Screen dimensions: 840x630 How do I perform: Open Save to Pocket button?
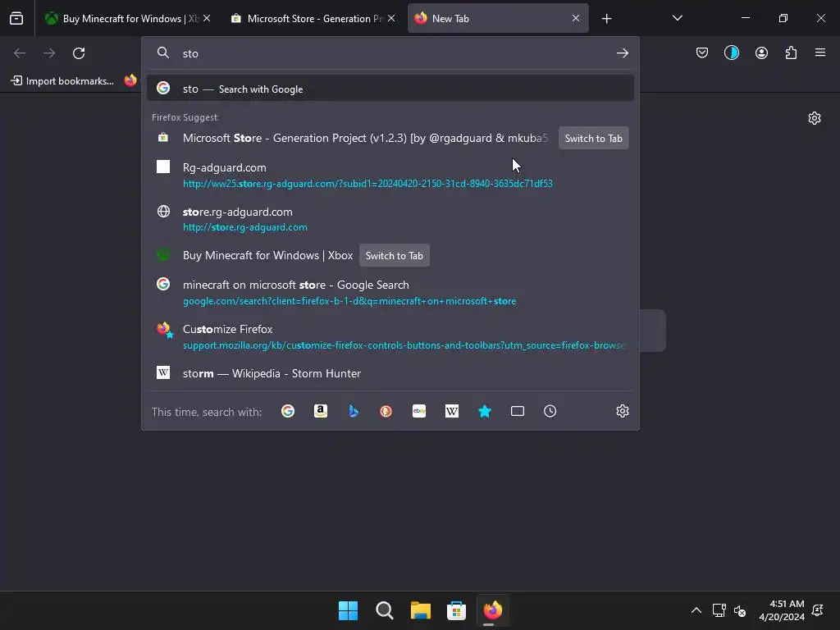pyautogui.click(x=702, y=52)
